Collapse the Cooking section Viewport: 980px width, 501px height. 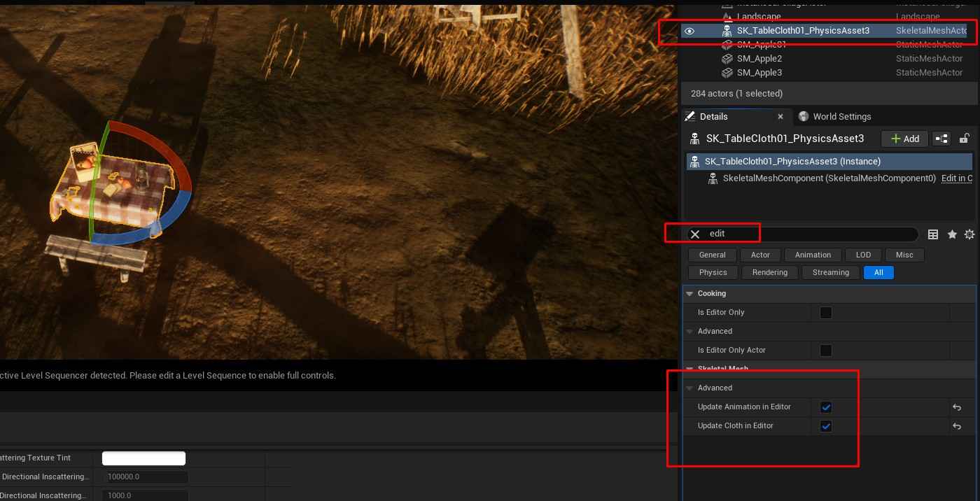pyautogui.click(x=690, y=294)
